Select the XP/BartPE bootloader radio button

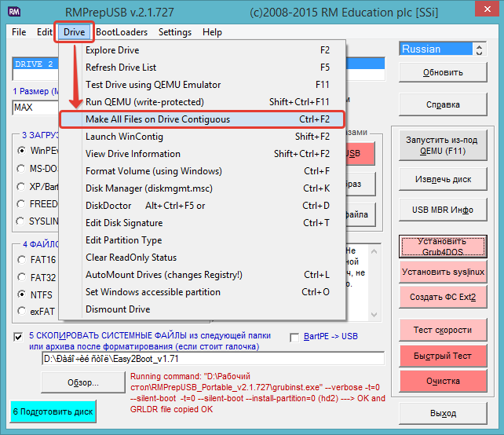pos(21,186)
